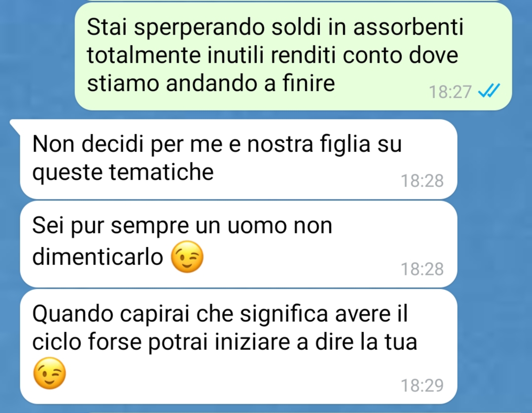Viewport: 532px width, 413px height.
Task: Tap the winking emoji in the 18:29 message
Action: click(x=49, y=373)
